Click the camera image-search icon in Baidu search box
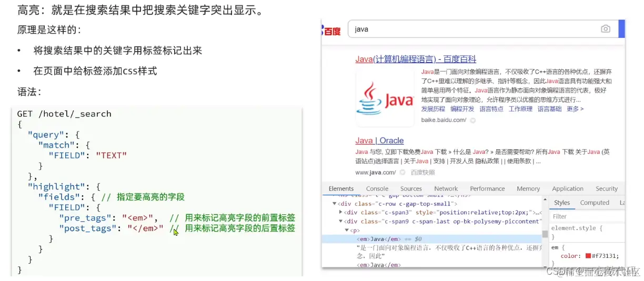The width and height of the screenshot is (644, 281). pos(606,29)
